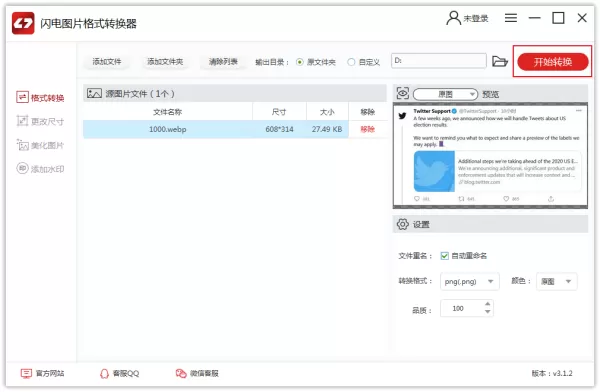Toggle the 自动重命名 checkbox
The image size is (600, 392).
[444, 256]
